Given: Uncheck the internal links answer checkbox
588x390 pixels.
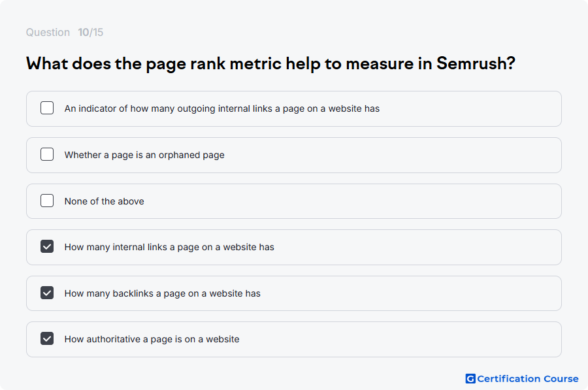Looking at the screenshot, I should point(47,247).
